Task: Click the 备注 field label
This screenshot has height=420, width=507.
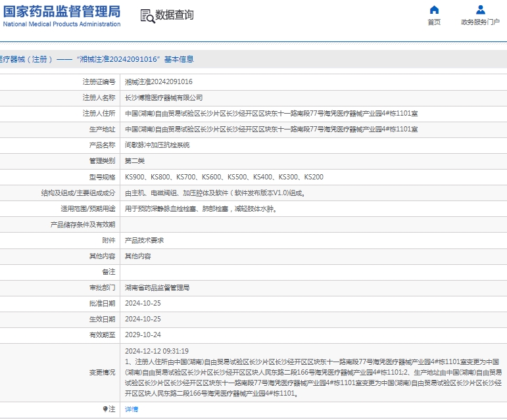Action: click(109, 271)
